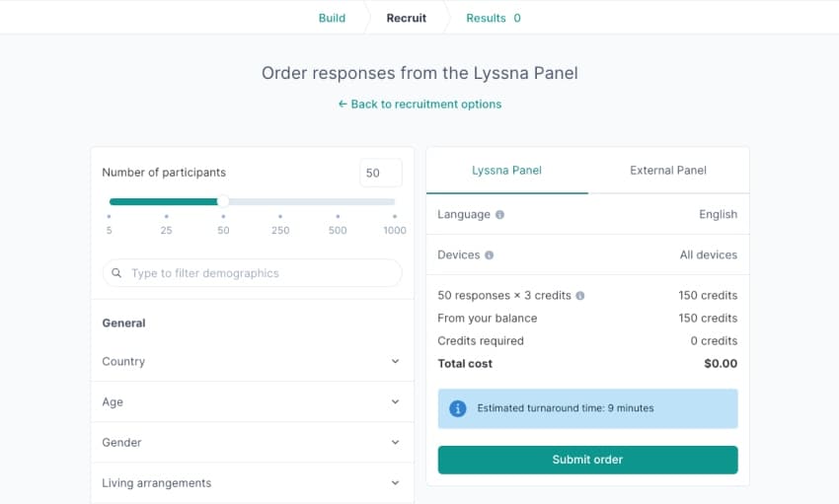
Task: Open the Recruit step
Action: click(x=407, y=18)
